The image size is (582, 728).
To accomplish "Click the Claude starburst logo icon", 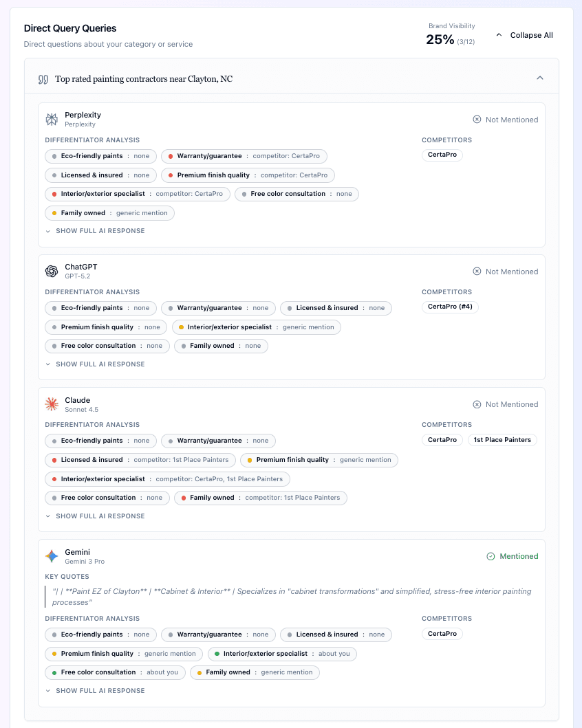I will (52, 404).
